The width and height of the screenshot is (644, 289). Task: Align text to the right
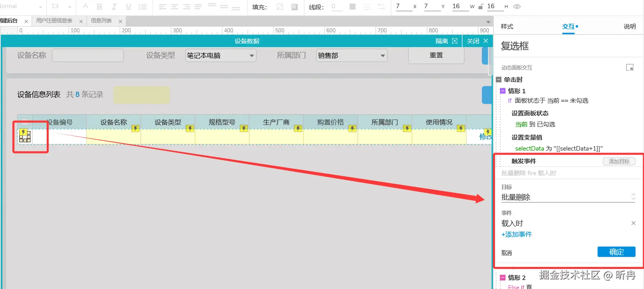(186, 7)
